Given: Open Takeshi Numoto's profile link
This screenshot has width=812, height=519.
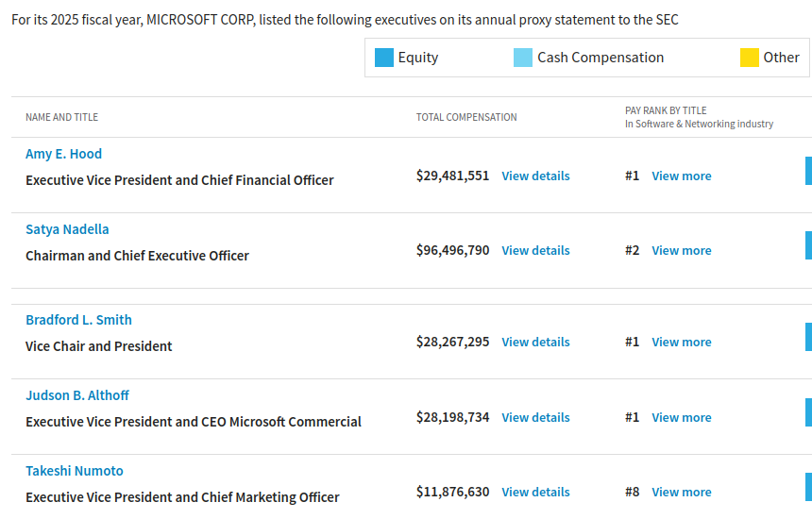Looking at the screenshot, I should (75, 471).
